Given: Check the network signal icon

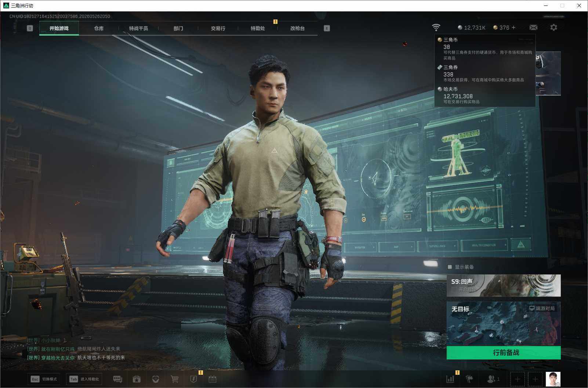Looking at the screenshot, I should pos(436,28).
